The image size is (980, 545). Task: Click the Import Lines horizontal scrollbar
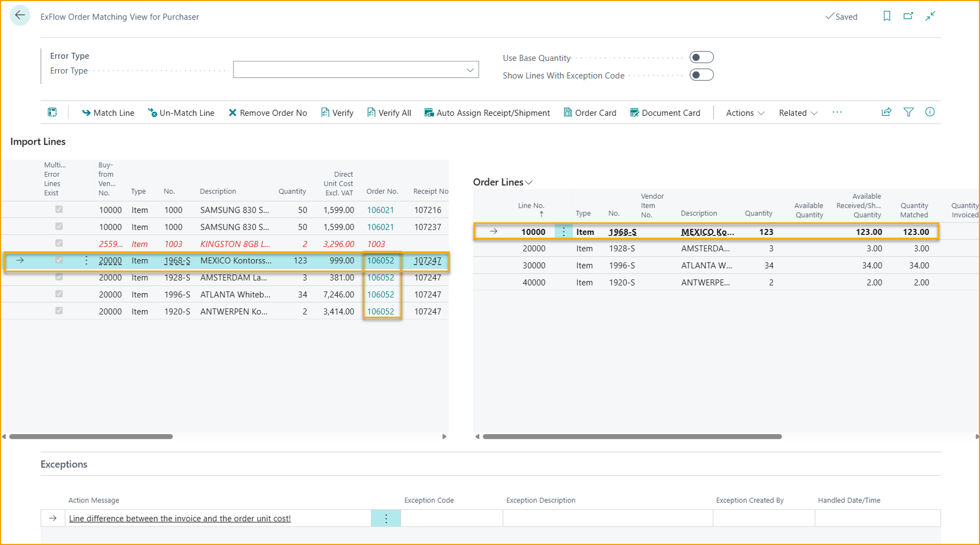(91, 436)
